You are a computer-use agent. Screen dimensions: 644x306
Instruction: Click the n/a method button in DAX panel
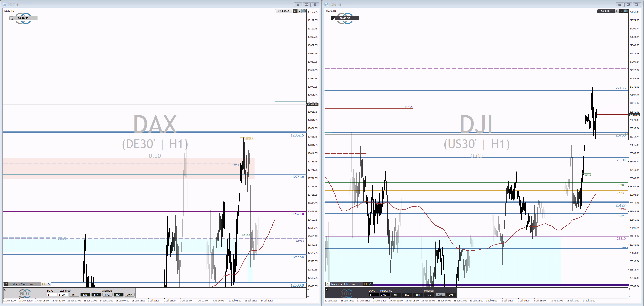point(107,295)
